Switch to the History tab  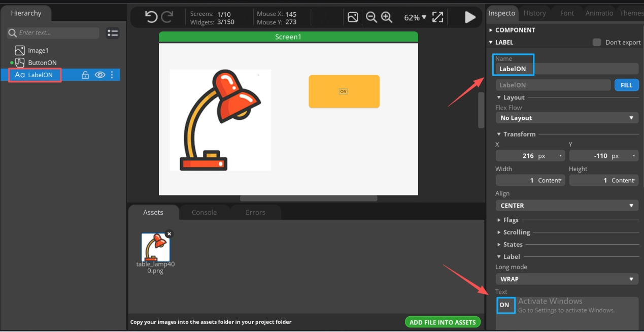tap(534, 13)
